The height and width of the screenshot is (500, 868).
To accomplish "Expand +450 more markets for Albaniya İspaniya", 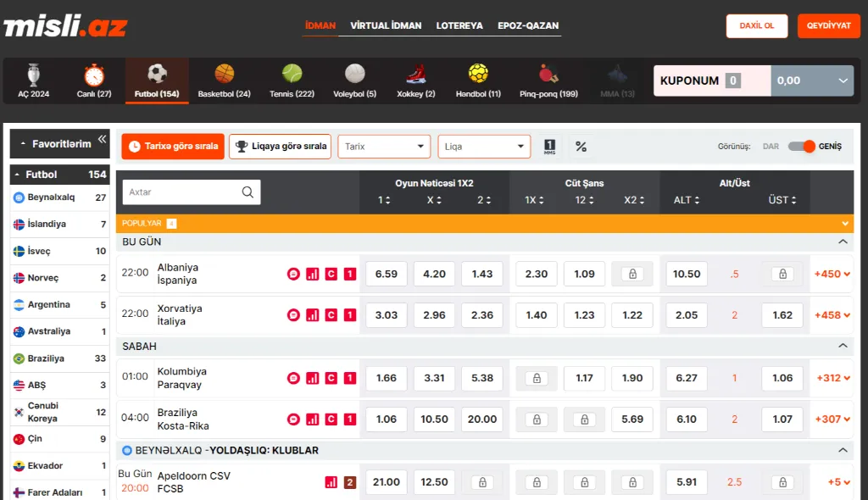I will [832, 274].
